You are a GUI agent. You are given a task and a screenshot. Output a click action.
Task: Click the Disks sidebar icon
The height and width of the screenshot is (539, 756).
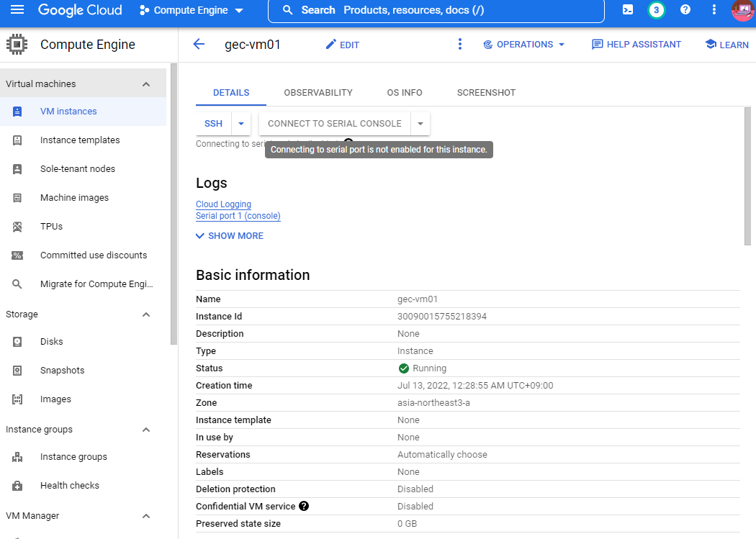click(17, 342)
